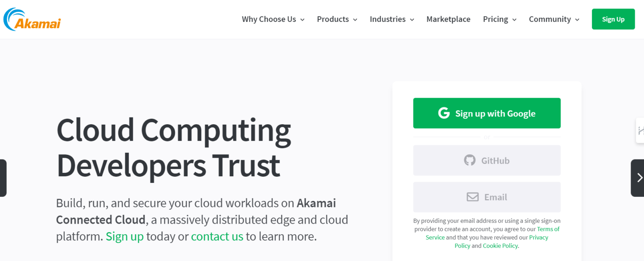Click the widget icon at right edge
644x261 pixels.
640,130
